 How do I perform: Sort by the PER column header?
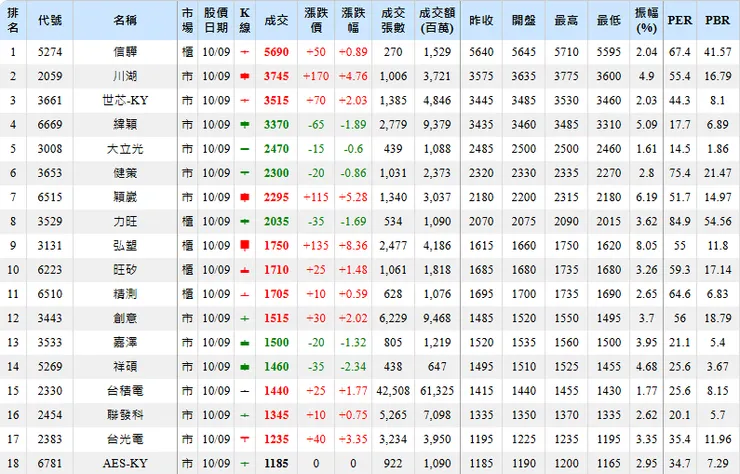click(680, 20)
